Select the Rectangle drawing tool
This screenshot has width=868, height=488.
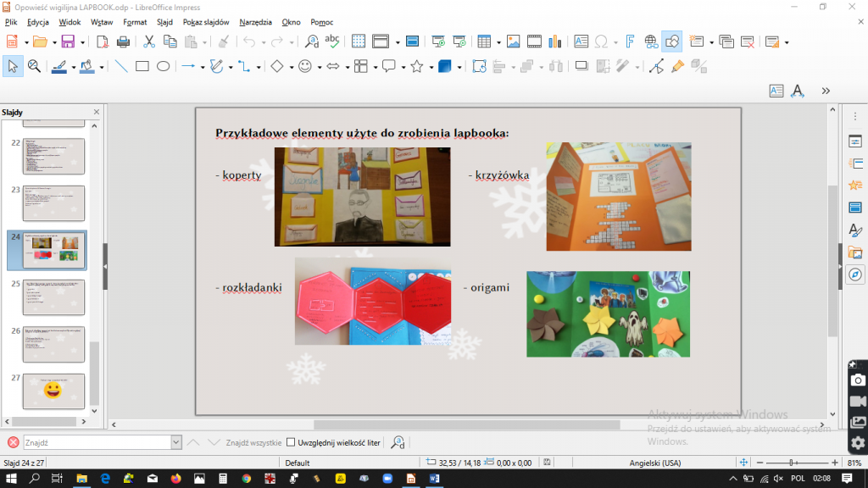coord(142,66)
